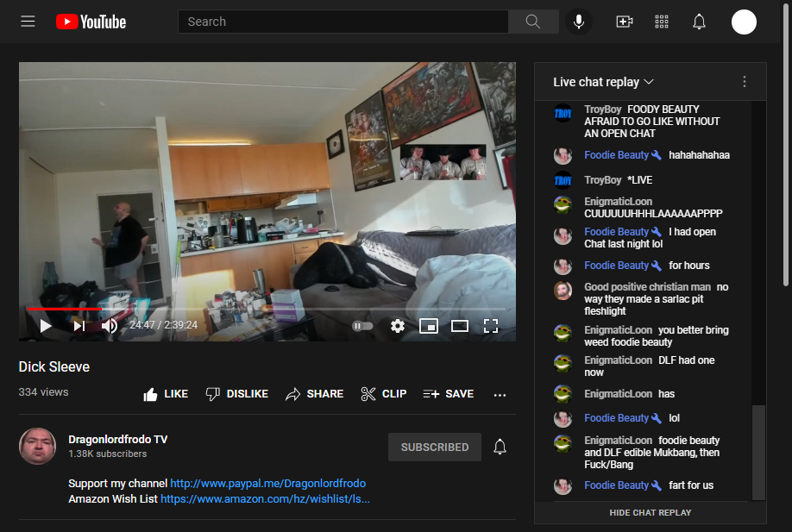Click the 1.38K subscribers text
Viewport: 792px width, 532px height.
(x=108, y=454)
